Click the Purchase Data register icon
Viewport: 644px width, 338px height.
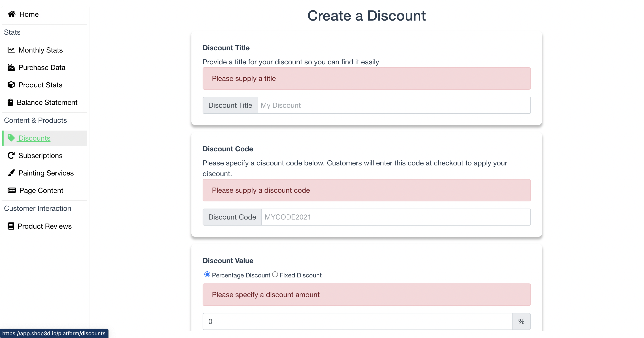click(11, 67)
